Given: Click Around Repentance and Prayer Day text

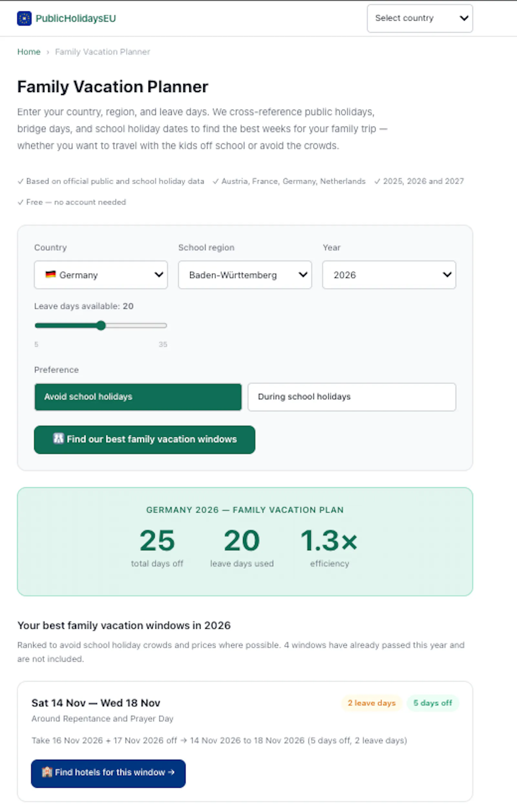Looking at the screenshot, I should (102, 719).
